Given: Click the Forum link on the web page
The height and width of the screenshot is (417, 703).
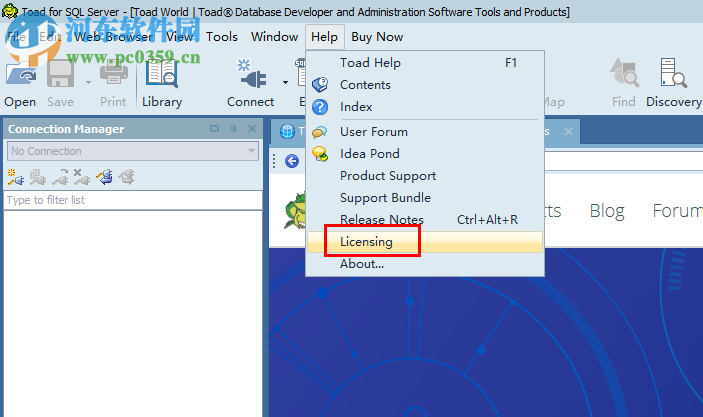Looking at the screenshot, I should (x=677, y=211).
